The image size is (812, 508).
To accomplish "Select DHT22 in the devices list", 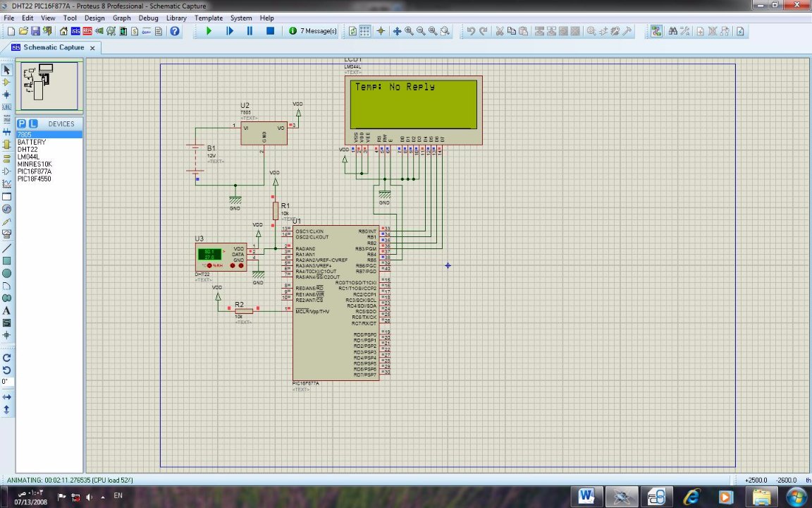I will click(49, 150).
